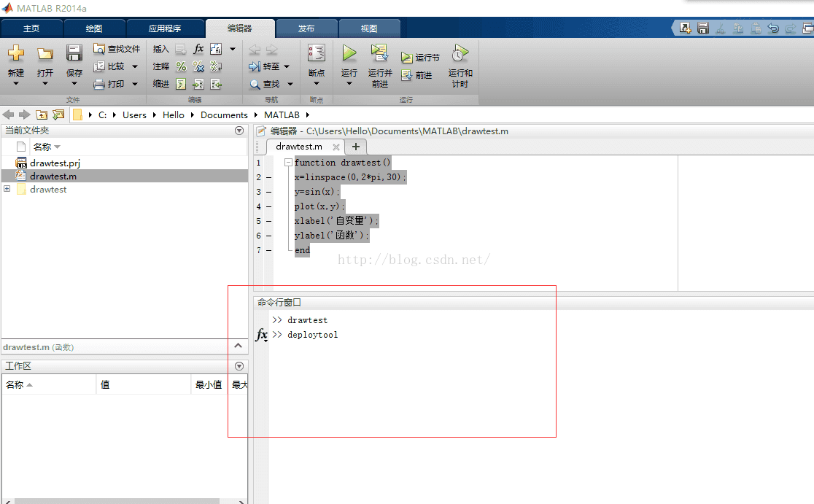Click the smart indent icon

pyautogui.click(x=181, y=84)
